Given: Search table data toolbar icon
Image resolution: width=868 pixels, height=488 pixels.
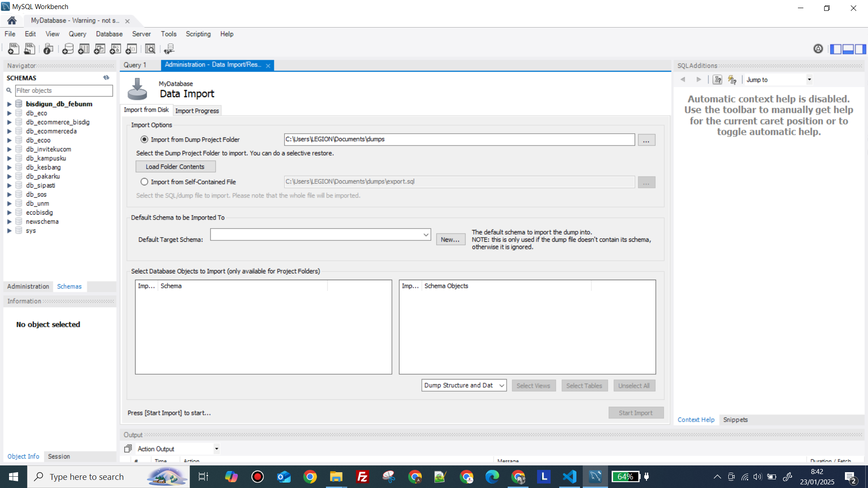Looking at the screenshot, I should coord(150,49).
